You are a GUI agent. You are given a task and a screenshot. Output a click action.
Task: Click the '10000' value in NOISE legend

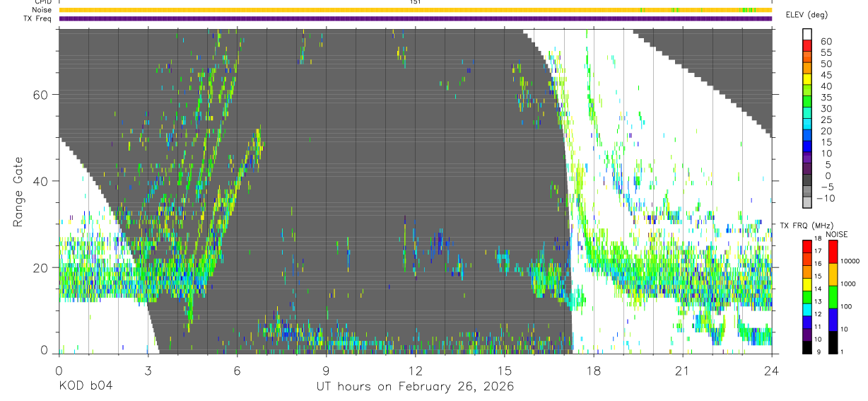pos(850,261)
